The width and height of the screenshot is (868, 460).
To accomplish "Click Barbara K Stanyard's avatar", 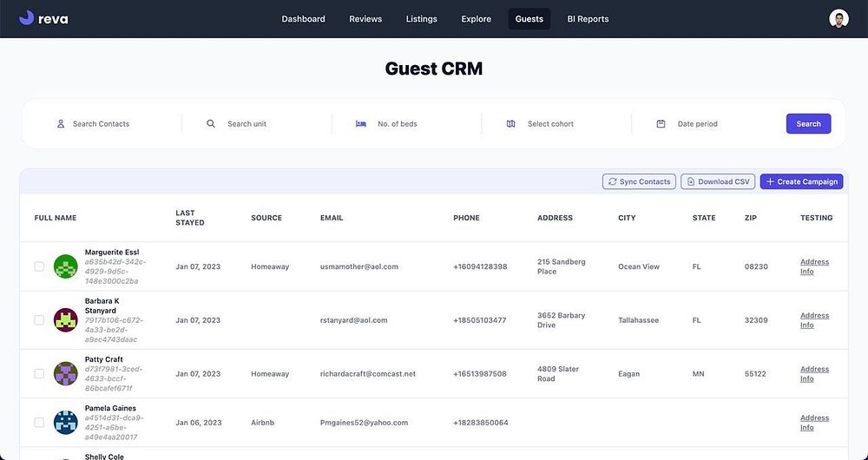I will [65, 320].
